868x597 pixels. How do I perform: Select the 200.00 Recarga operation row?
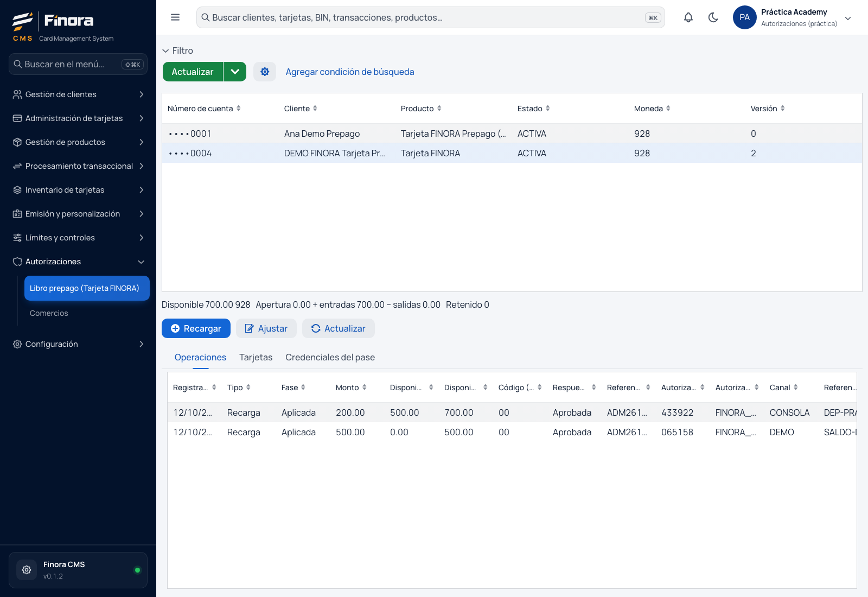512,412
